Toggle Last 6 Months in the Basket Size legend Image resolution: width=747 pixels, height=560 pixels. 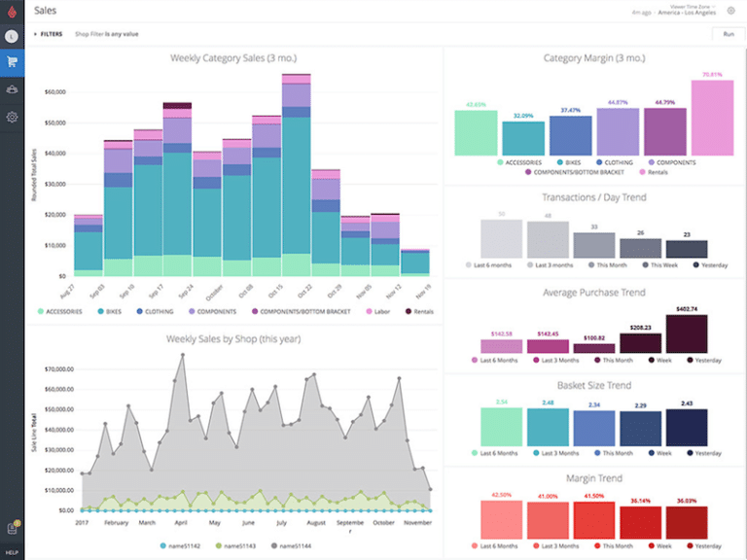pos(495,452)
